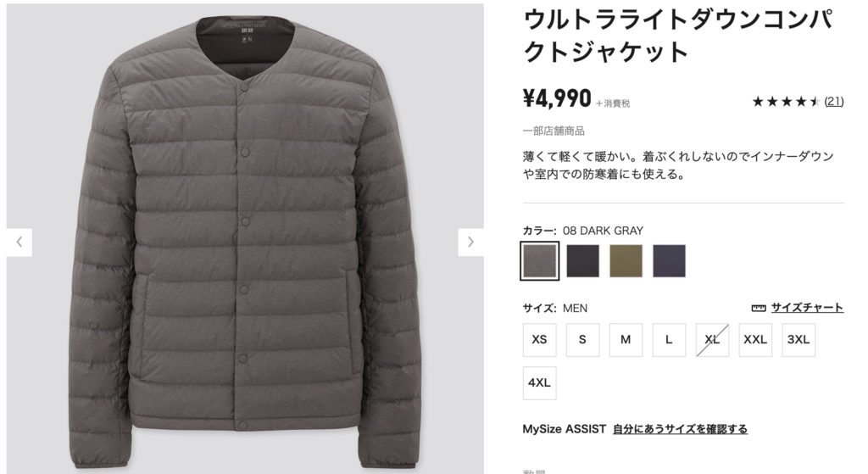Pick size L
Image resolution: width=868 pixels, height=474 pixels.
[x=670, y=340]
